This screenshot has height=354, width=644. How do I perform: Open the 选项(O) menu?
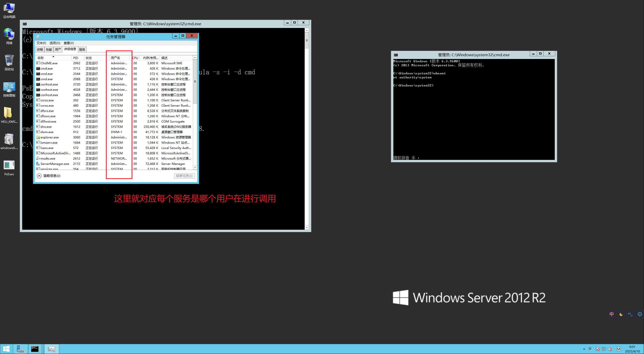[55, 43]
